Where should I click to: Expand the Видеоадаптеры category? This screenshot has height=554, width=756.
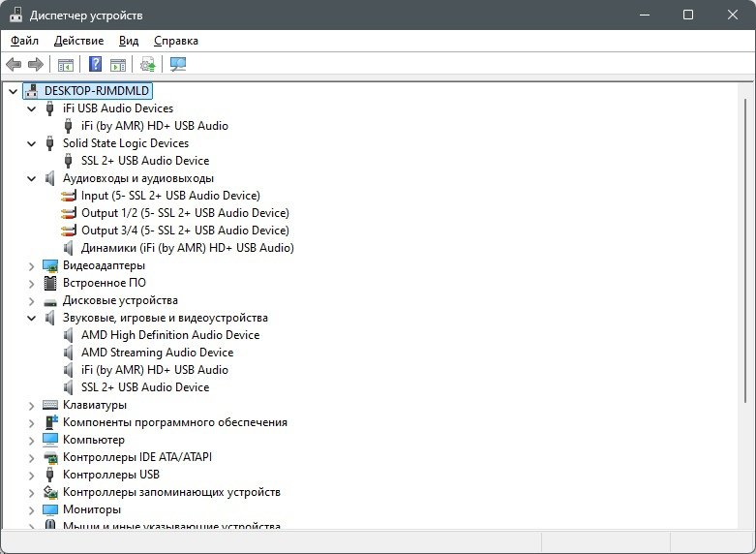(x=32, y=266)
